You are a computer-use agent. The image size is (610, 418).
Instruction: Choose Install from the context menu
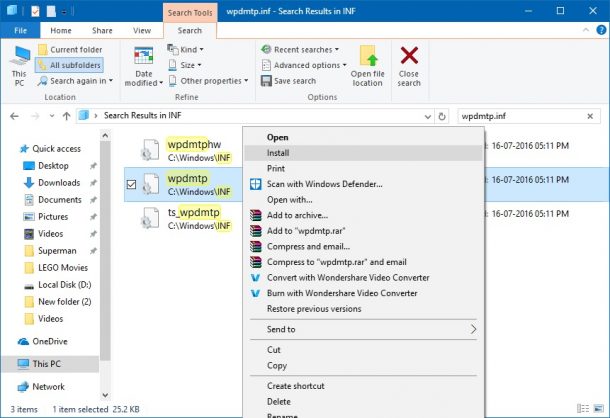(279, 153)
